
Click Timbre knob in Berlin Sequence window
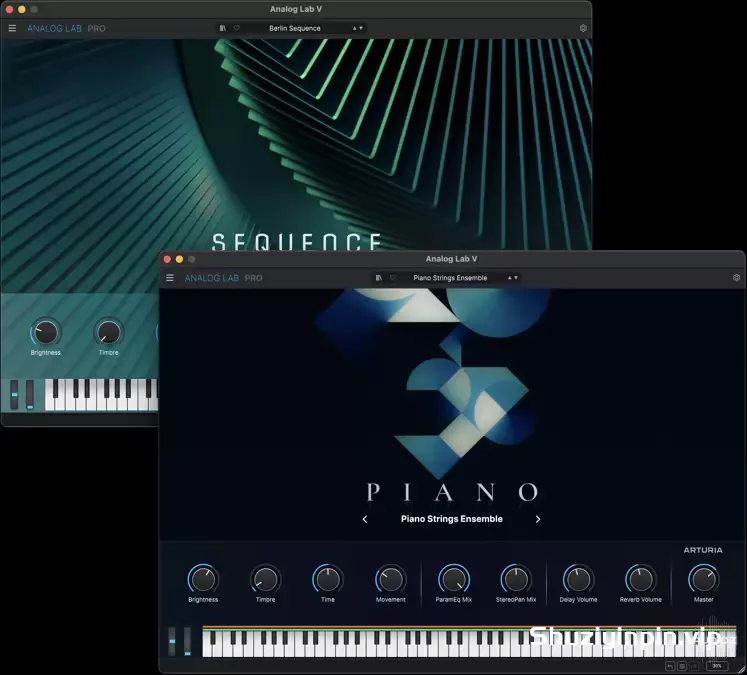click(x=109, y=332)
